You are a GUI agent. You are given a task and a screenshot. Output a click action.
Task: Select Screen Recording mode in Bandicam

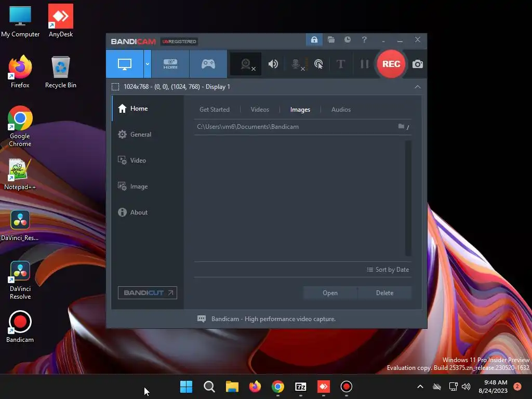point(125,64)
